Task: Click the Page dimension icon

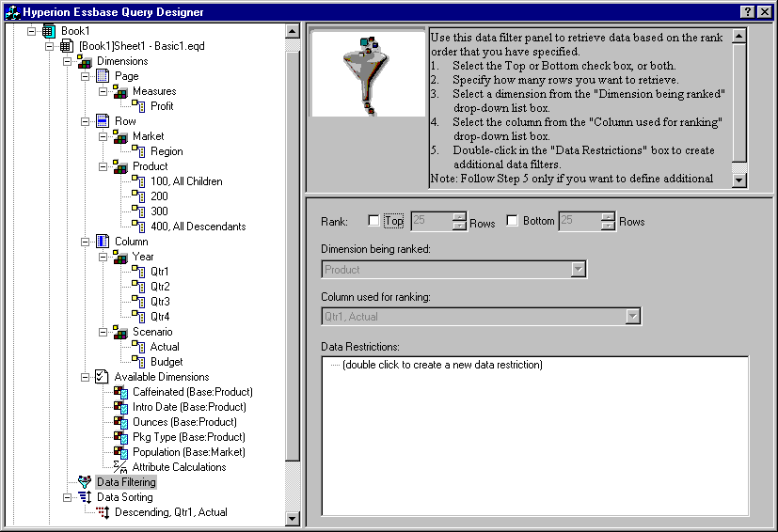Action: click(102, 76)
